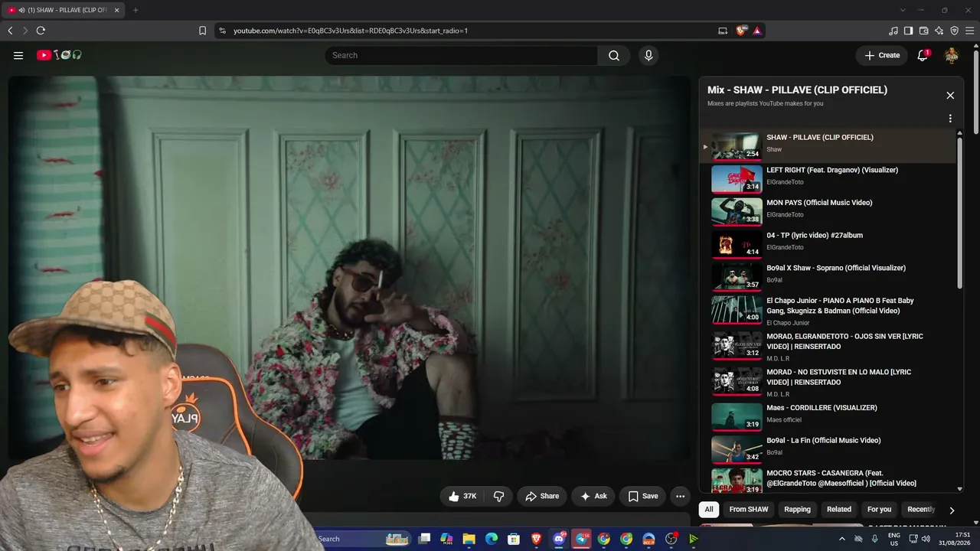Click the Ask button
This screenshot has width=980, height=551.
[593, 496]
